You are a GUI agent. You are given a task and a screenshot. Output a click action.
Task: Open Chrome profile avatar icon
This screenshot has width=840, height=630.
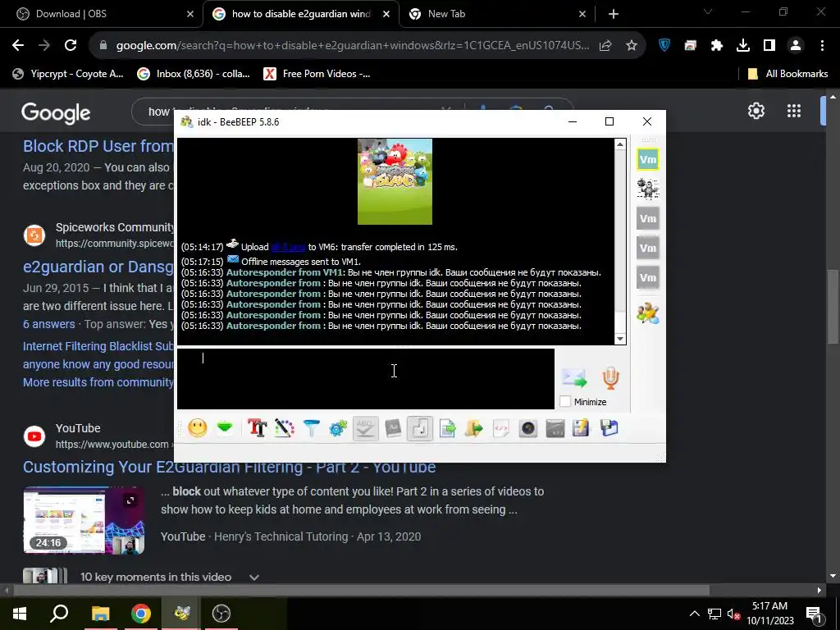click(x=796, y=46)
